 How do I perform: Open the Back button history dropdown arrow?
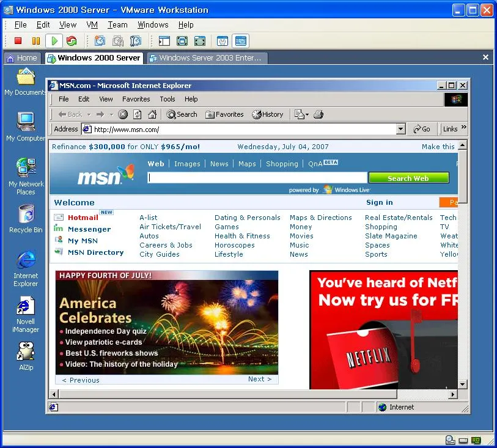(89, 114)
